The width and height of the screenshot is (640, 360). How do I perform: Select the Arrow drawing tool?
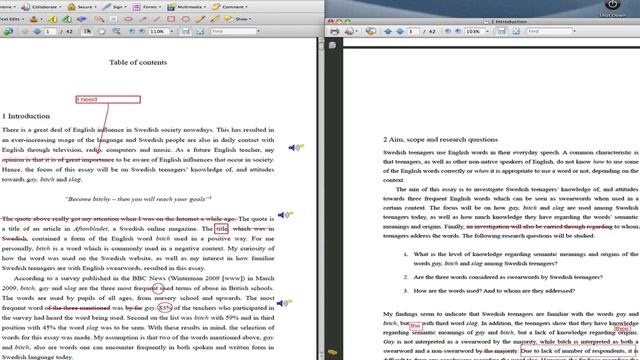(142, 19)
